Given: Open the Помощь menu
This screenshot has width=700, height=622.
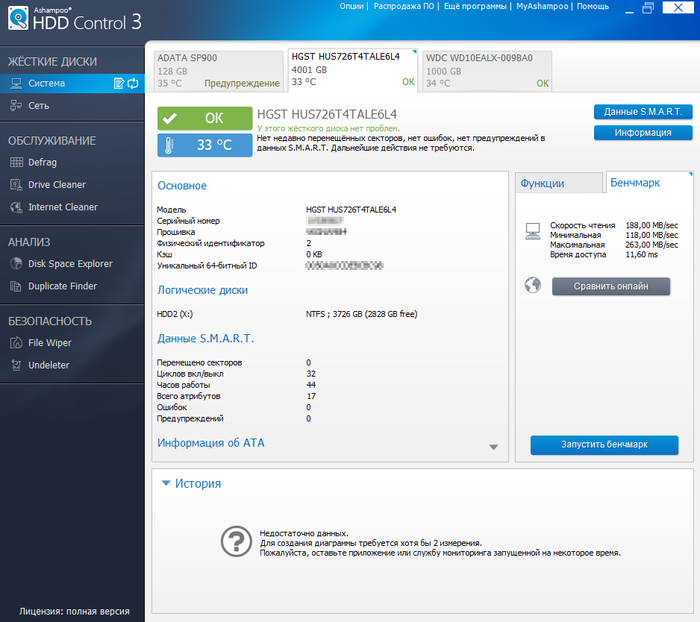Looking at the screenshot, I should (592, 6).
